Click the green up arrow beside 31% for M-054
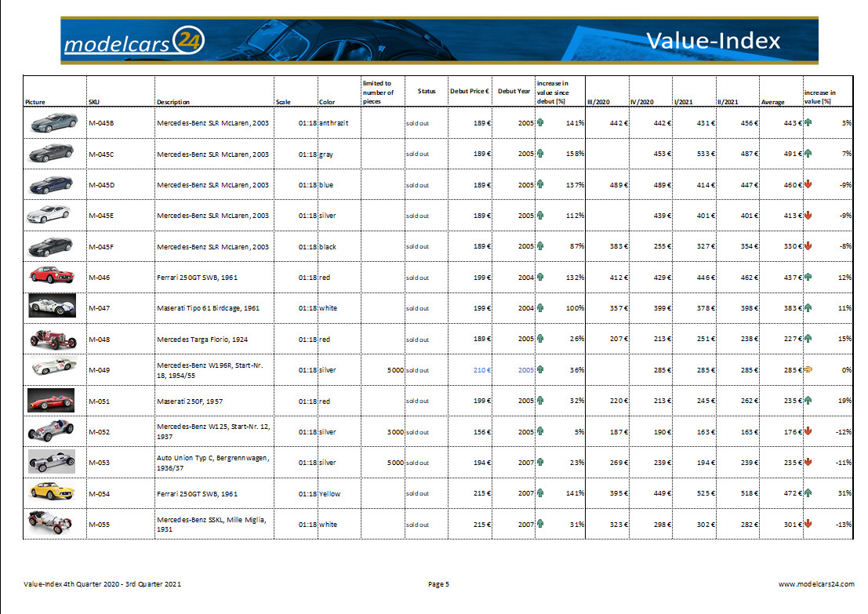Viewport: 868px width, 614px height. click(x=808, y=492)
